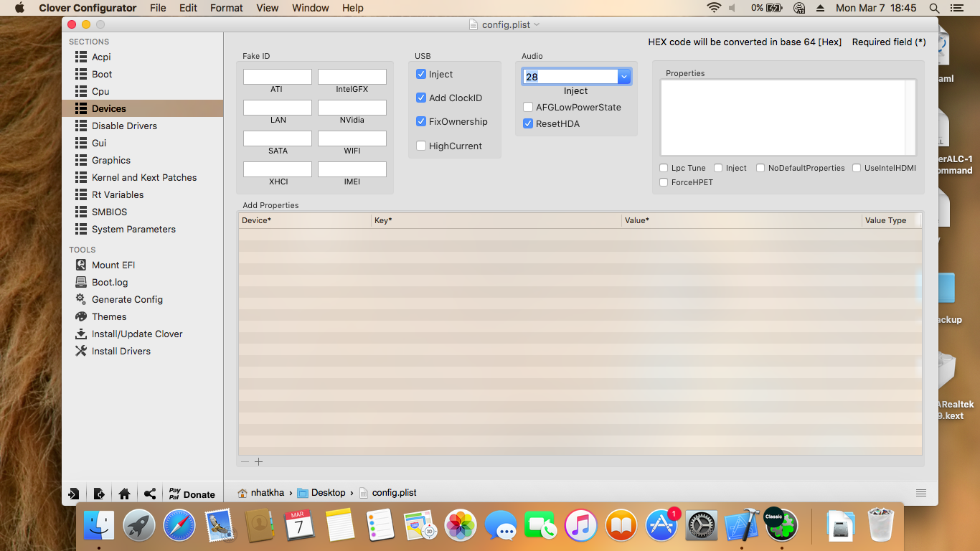Image resolution: width=980 pixels, height=551 pixels.
Task: Open the Edit menu
Action: coord(188,8)
